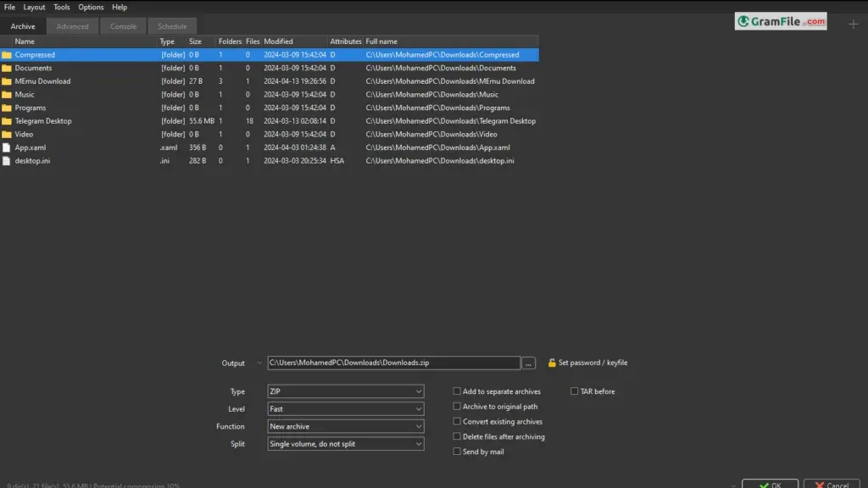Screen dimensions: 868x488
Task: Click the Output path text field
Action: (393, 363)
